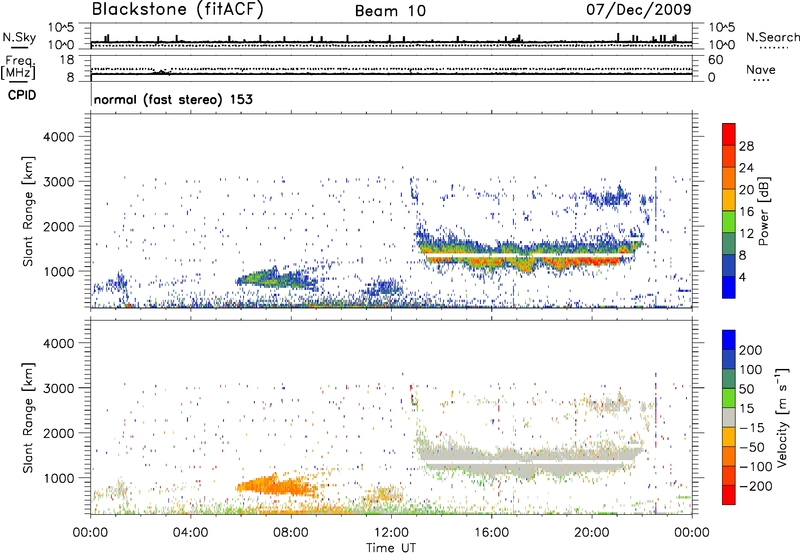800x554 pixels.
Task: Click the 'Slant Range [km]' label of power panel
Action: tap(28, 211)
